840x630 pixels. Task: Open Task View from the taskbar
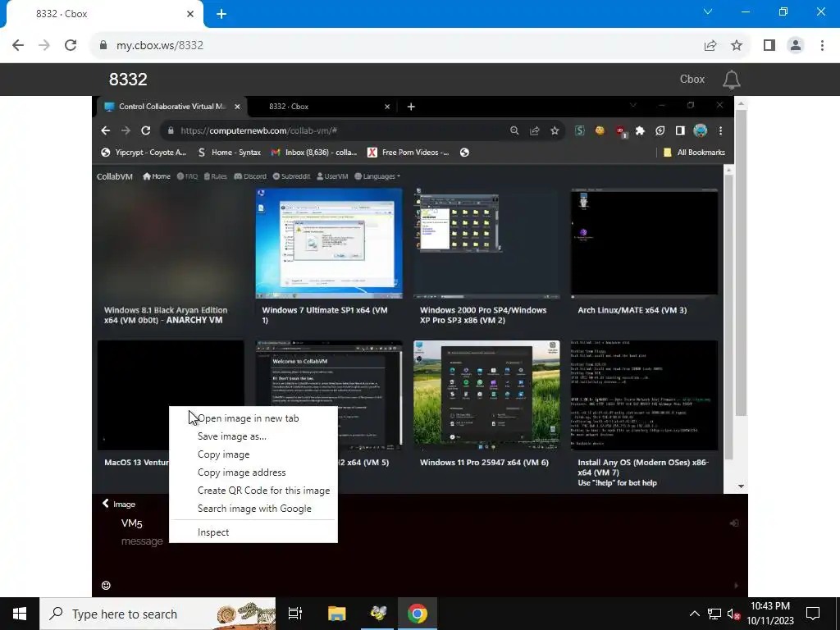[x=295, y=614]
